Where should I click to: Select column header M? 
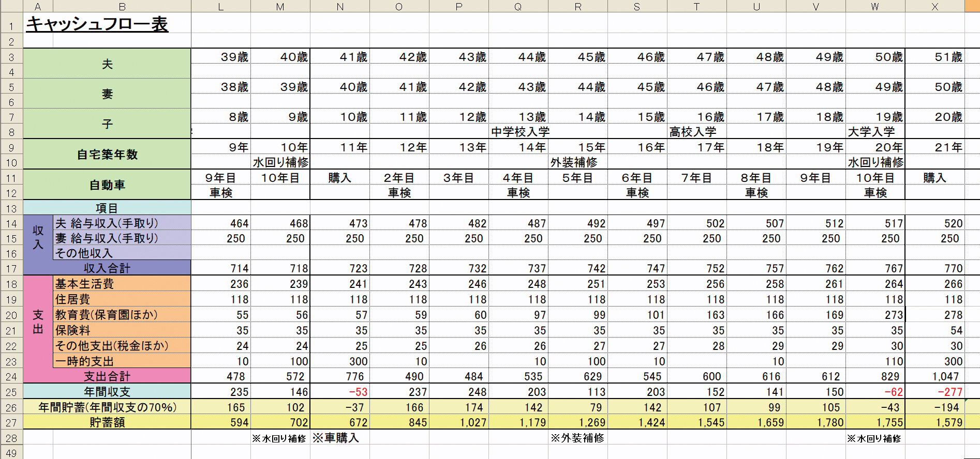pyautogui.click(x=280, y=6)
